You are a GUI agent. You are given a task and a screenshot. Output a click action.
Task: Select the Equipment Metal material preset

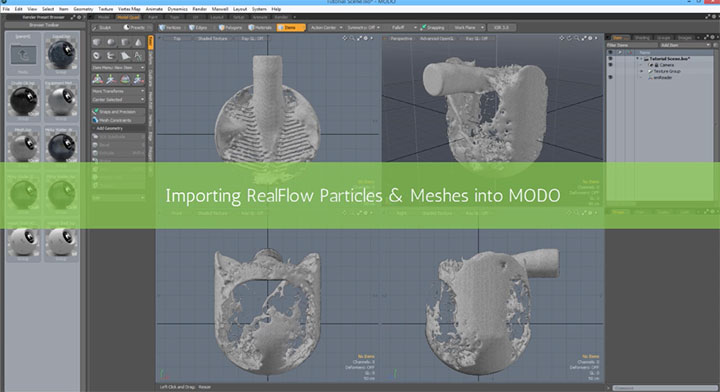62,100
